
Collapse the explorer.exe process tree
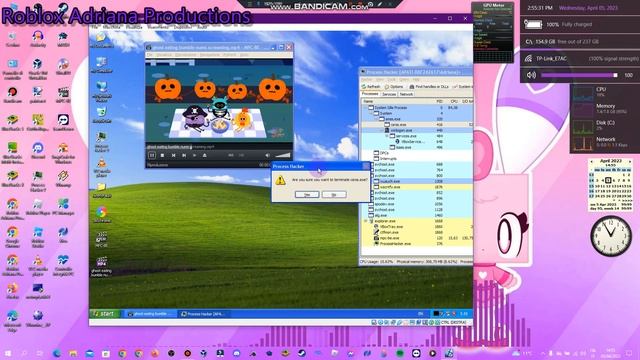pyautogui.click(x=366, y=221)
